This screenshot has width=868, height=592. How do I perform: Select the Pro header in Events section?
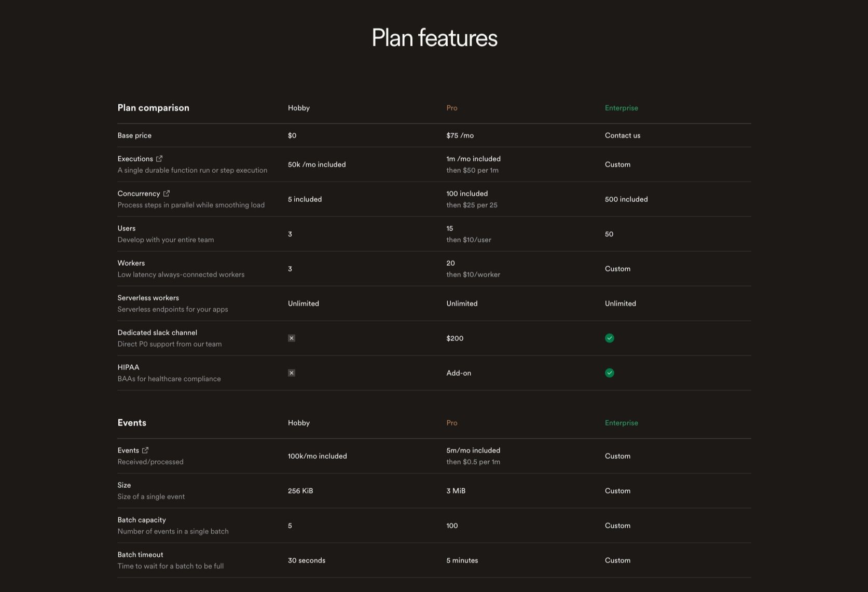452,423
